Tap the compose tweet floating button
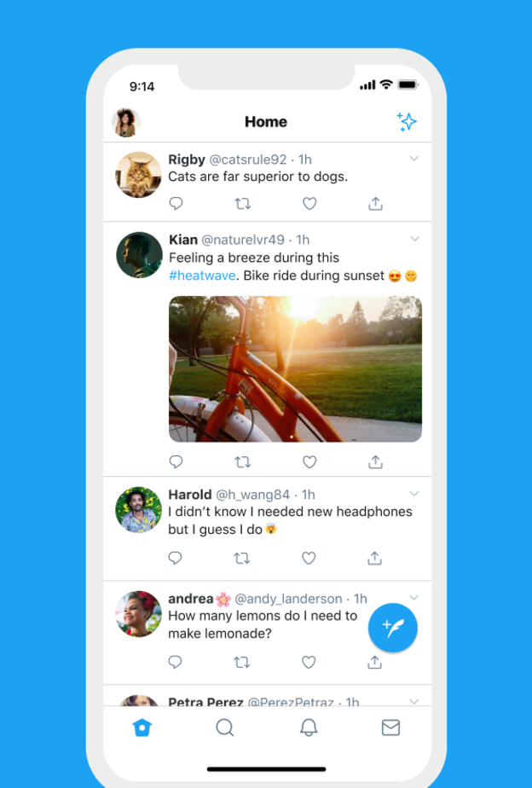Screen dimensions: 532x788 coord(393,628)
